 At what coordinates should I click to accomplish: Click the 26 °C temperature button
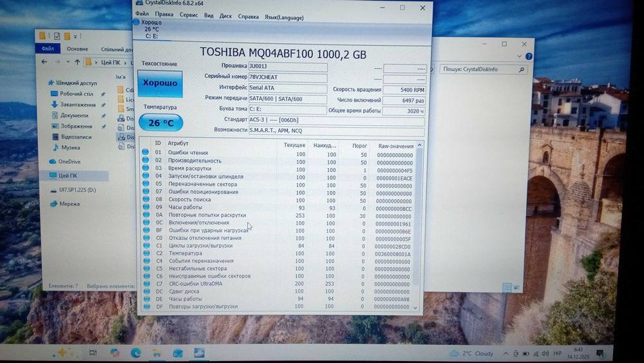click(x=160, y=123)
